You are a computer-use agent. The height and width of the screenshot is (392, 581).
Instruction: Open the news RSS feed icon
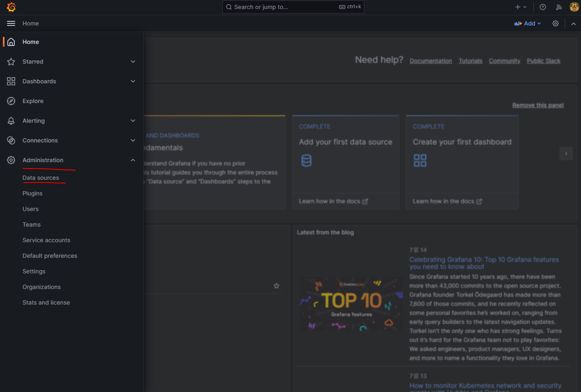coord(559,7)
